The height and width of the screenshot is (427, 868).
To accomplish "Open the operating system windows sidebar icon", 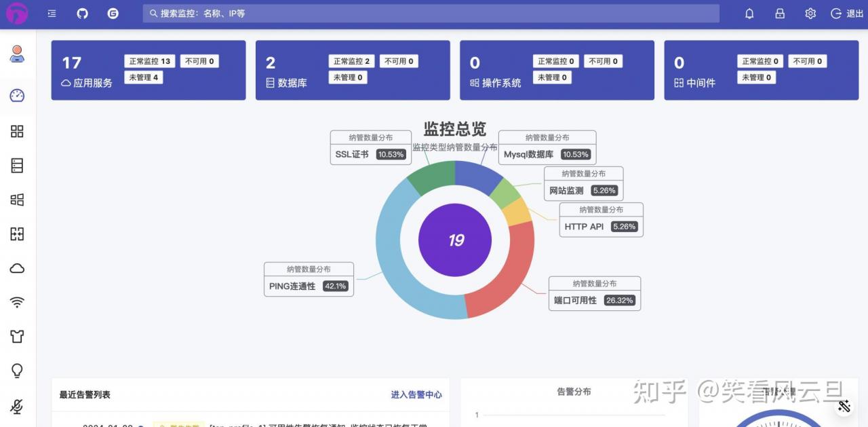I will (18, 200).
